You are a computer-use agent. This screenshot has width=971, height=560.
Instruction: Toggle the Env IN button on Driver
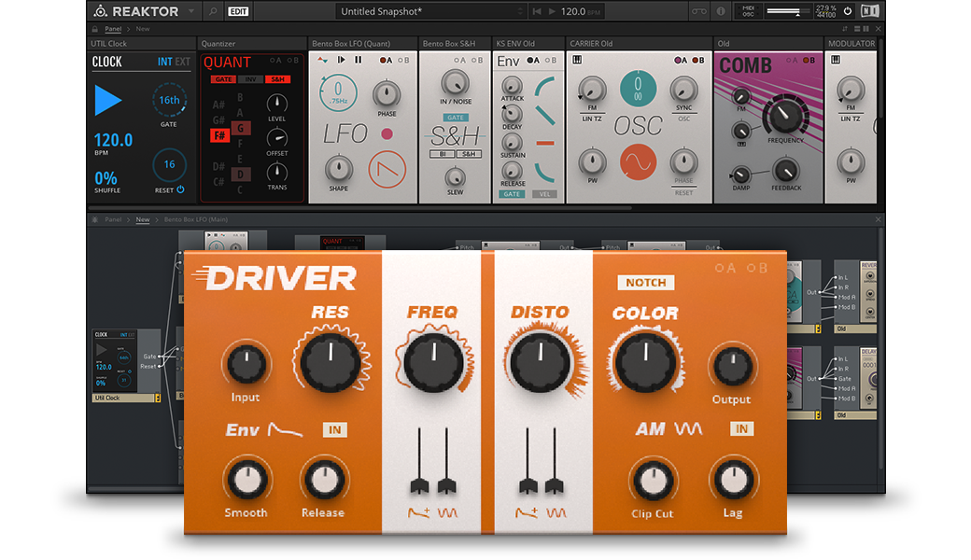pos(334,430)
